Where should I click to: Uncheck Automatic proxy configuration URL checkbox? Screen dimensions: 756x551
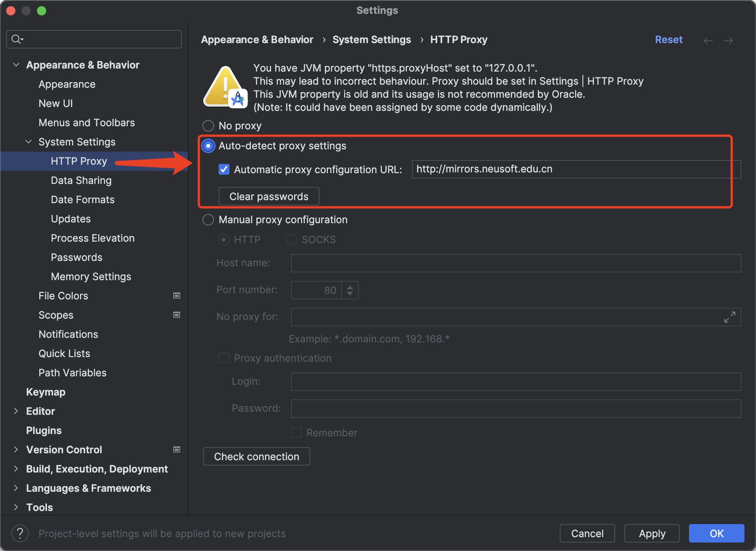click(x=224, y=169)
